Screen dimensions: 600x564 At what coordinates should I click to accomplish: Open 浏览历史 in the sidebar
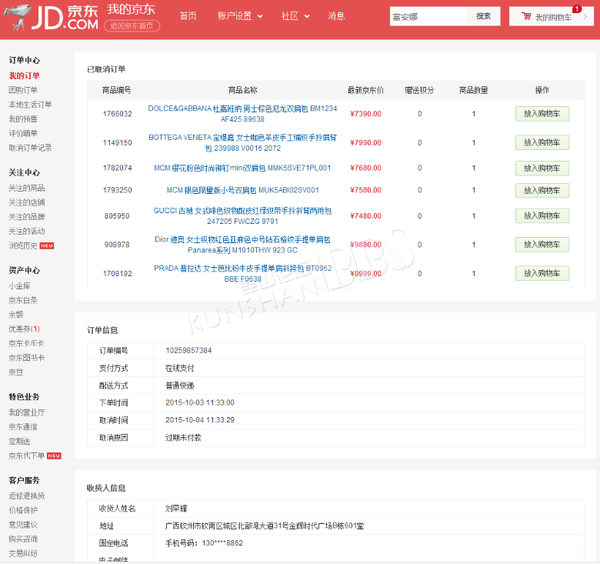pyautogui.click(x=23, y=246)
